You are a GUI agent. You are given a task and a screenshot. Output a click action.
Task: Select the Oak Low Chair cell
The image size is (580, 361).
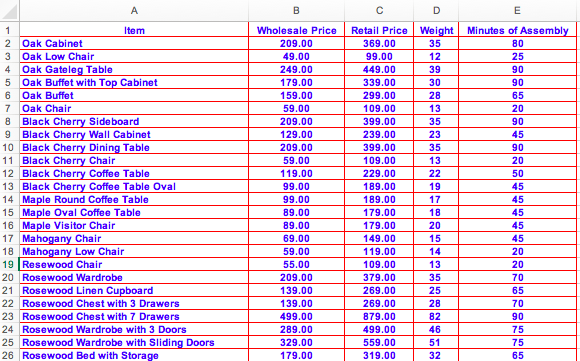point(134,56)
